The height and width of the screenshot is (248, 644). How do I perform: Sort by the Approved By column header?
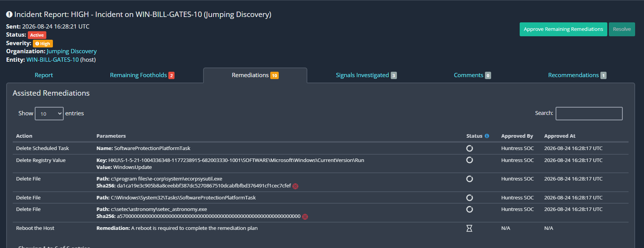point(517,136)
